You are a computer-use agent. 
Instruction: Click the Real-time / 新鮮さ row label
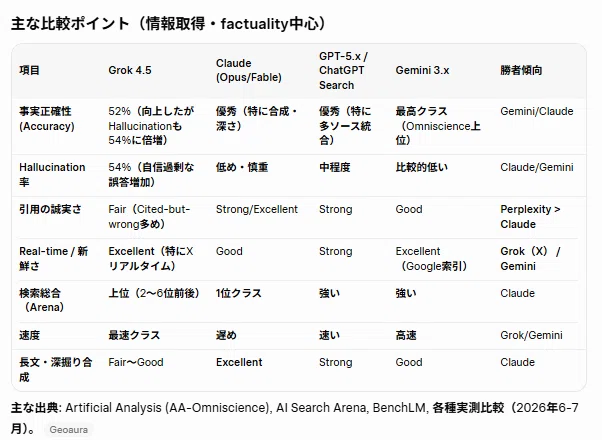tap(53, 258)
